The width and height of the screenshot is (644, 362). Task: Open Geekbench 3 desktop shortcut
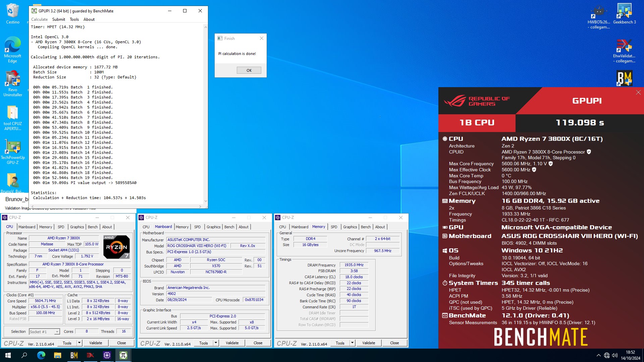(624, 13)
